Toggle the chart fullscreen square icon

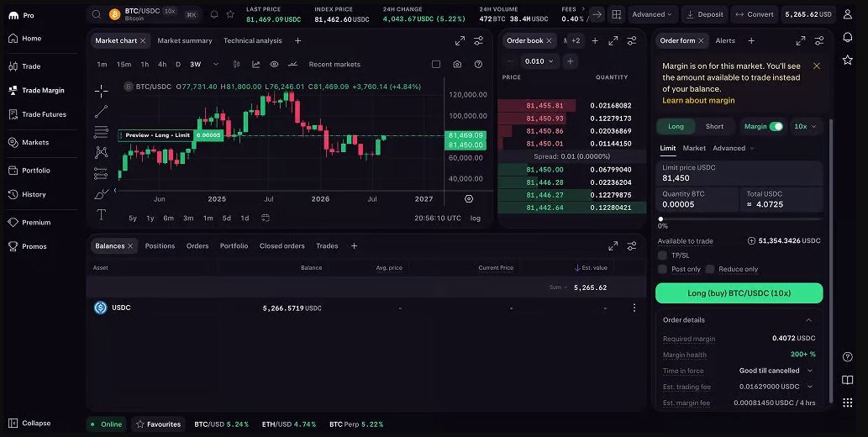pyautogui.click(x=436, y=64)
